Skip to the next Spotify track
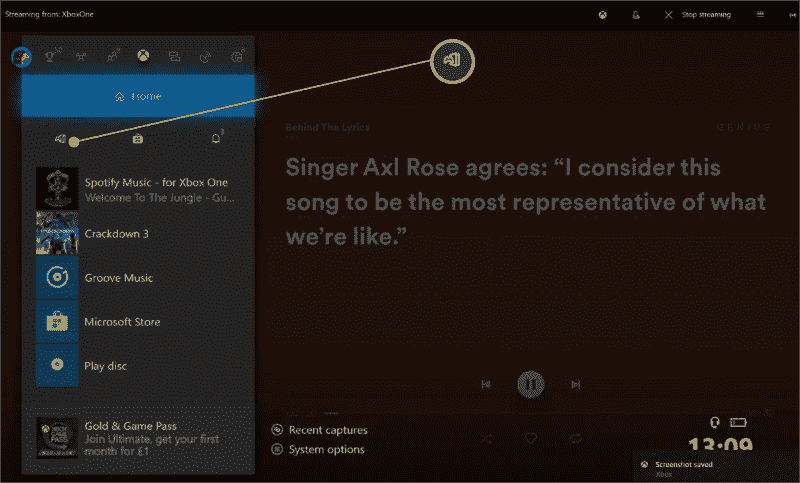 (x=576, y=385)
